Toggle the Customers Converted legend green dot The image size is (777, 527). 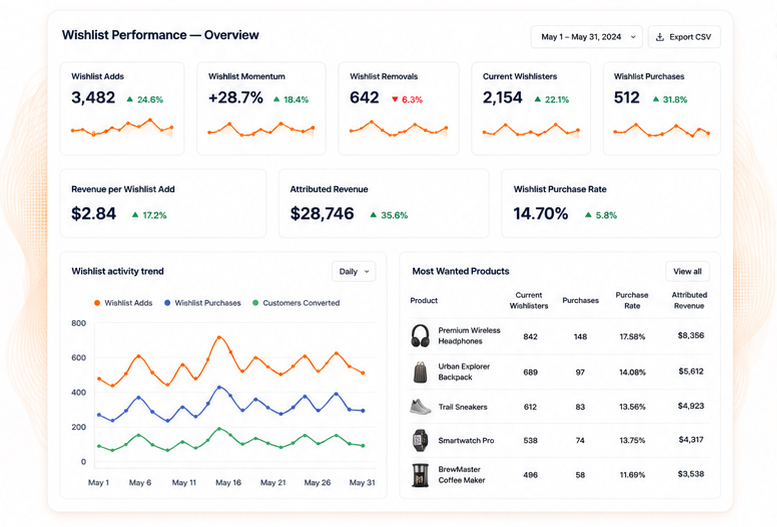click(256, 303)
